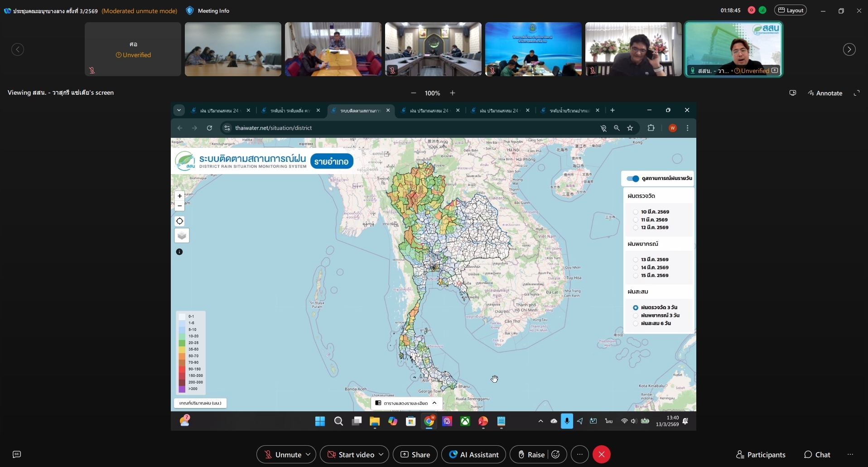
Task: Expand the Unmute audio options arrow
Action: (308, 454)
